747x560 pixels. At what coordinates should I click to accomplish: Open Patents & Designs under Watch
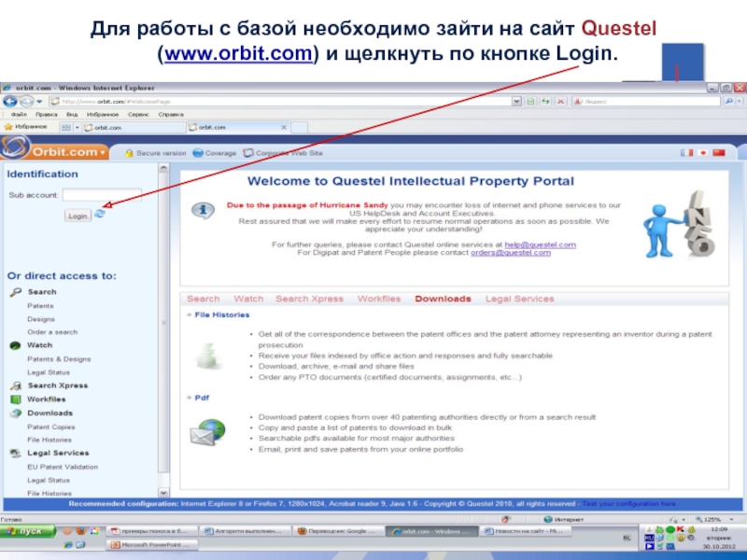click(59, 359)
